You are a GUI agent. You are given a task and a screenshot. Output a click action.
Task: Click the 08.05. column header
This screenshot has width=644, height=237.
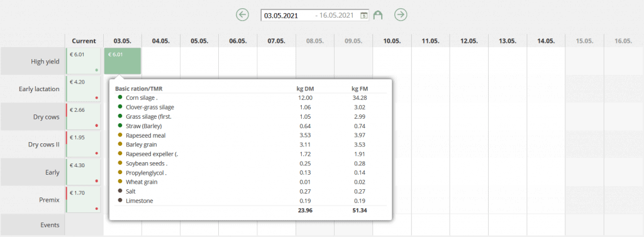(x=315, y=41)
